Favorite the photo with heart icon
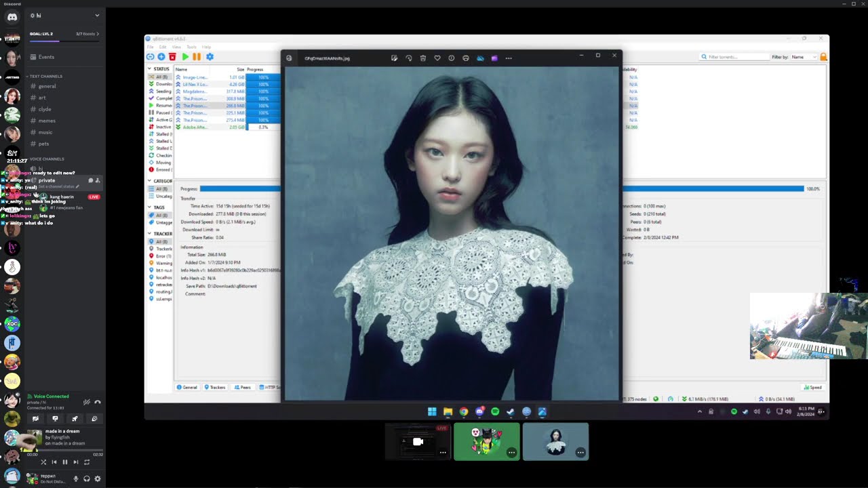Screen dimensions: 868x488 pos(437,58)
